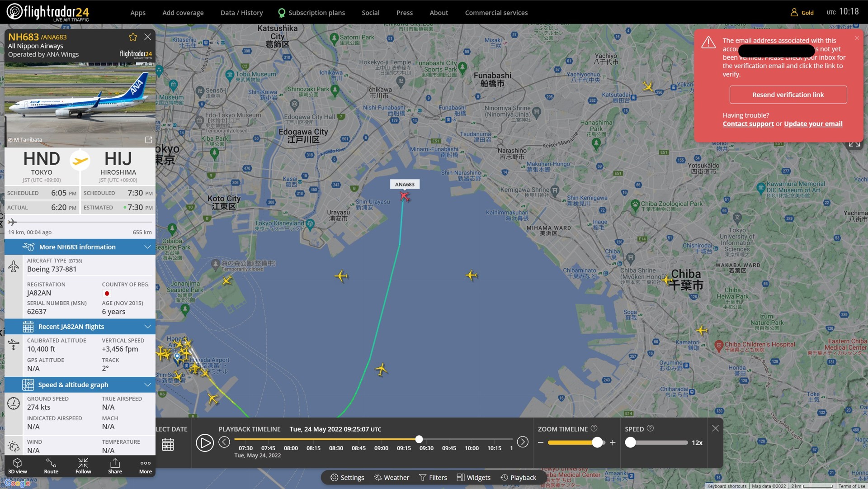Open the Weather options in bottom toolbar
The image size is (868, 489).
[x=392, y=477]
